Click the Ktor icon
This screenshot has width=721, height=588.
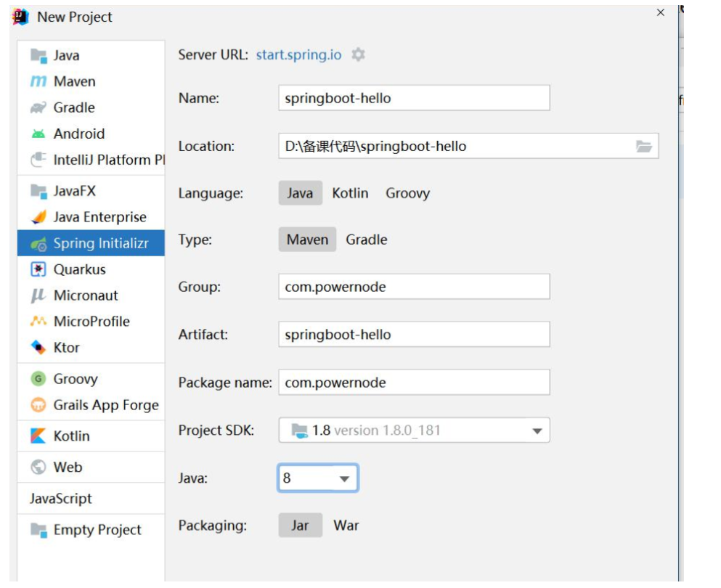pyautogui.click(x=38, y=347)
